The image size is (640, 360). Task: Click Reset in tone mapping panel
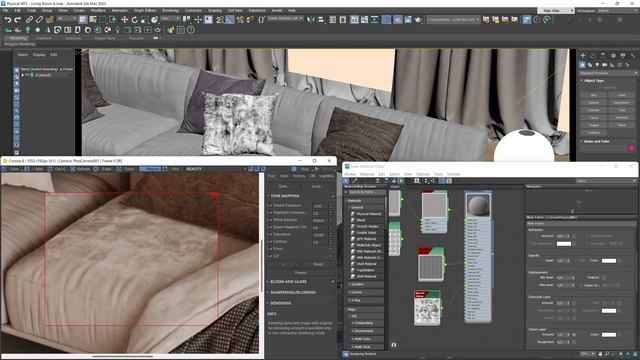[318, 264]
